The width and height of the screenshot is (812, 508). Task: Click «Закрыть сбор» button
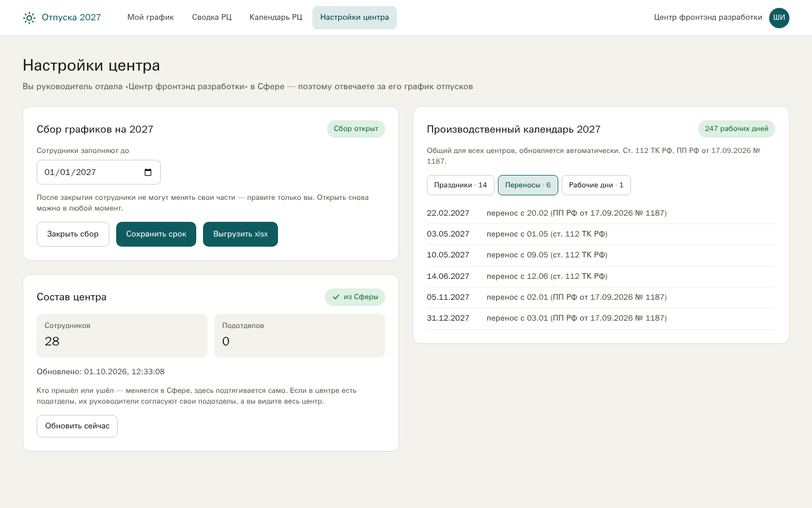[73, 234]
